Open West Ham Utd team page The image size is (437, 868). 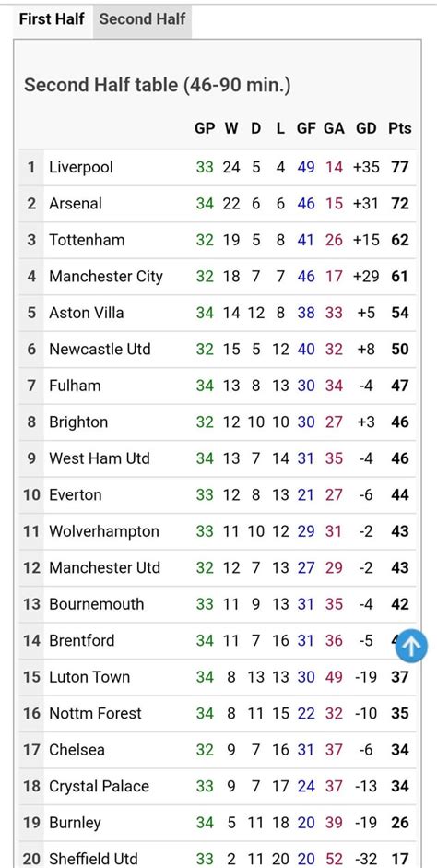coord(100,458)
